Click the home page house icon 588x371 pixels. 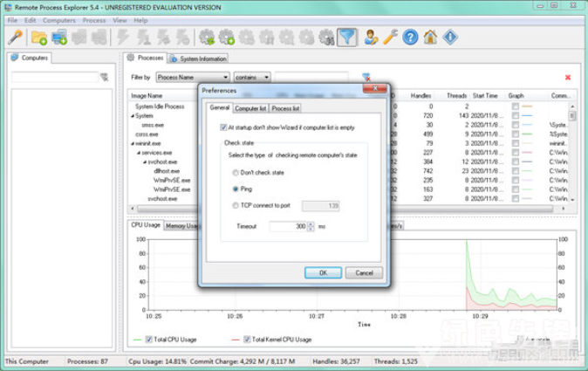(x=430, y=38)
